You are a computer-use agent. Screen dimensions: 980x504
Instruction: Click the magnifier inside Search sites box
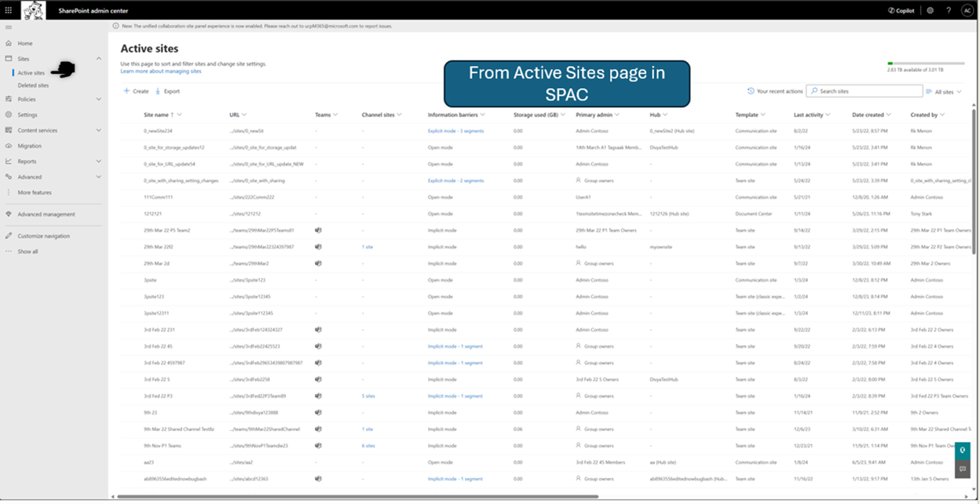tap(815, 91)
